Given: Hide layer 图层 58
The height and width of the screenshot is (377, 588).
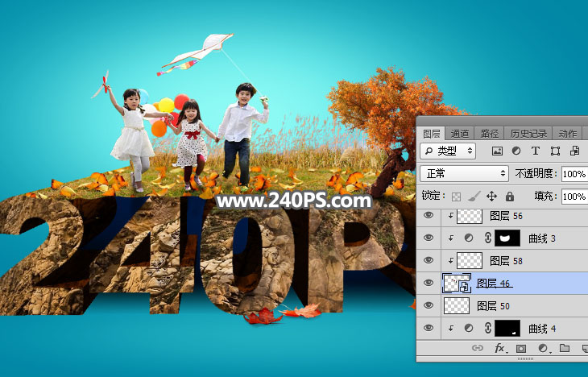Looking at the screenshot, I should pyautogui.click(x=429, y=260).
